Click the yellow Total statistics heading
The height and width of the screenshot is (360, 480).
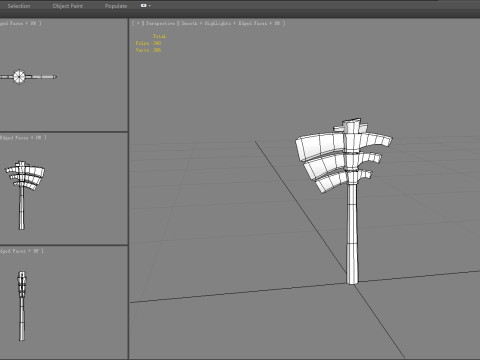159,36
